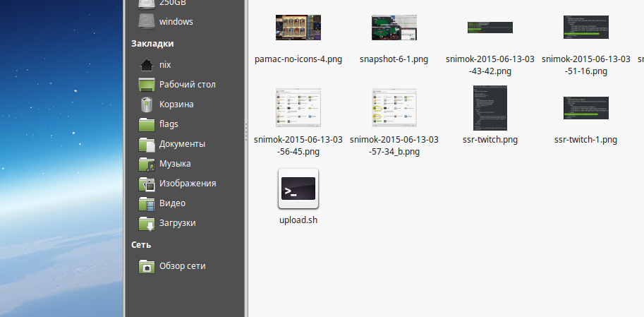The width and height of the screenshot is (644, 317).
Task: Click the Корзина label
Action: pyautogui.click(x=176, y=104)
